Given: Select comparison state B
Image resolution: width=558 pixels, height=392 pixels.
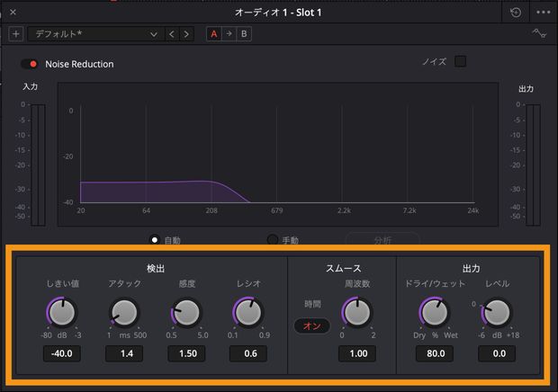Looking at the screenshot, I should coord(244,34).
